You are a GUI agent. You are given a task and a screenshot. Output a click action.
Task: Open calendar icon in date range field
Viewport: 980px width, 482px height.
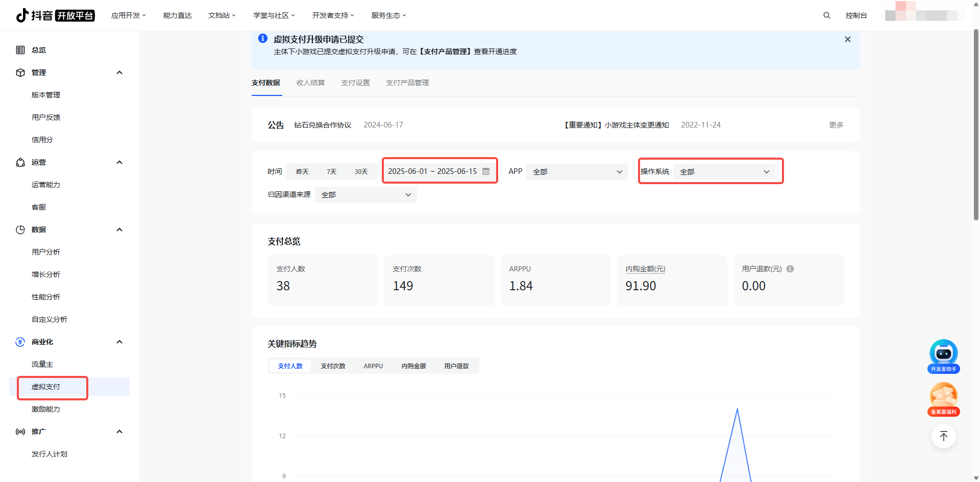pos(486,171)
